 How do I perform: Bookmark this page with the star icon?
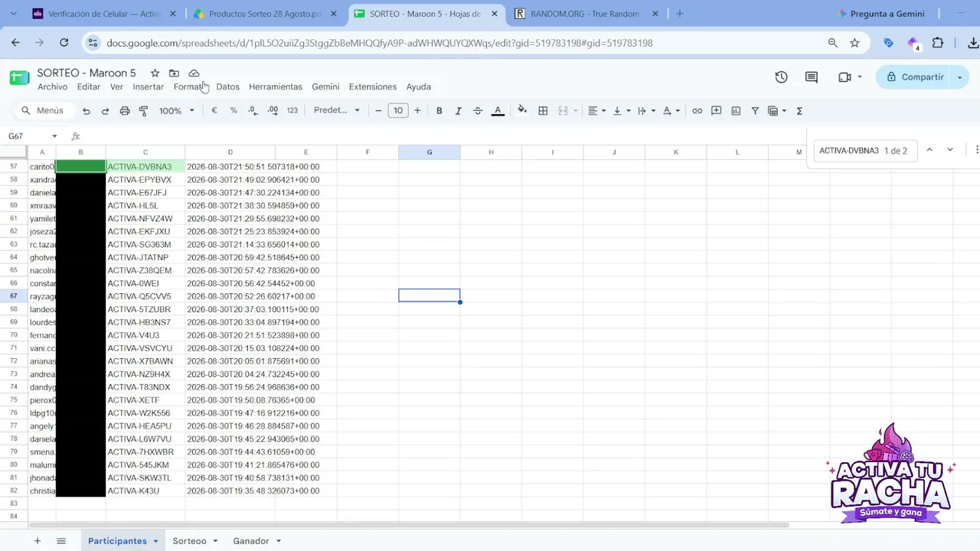(854, 43)
